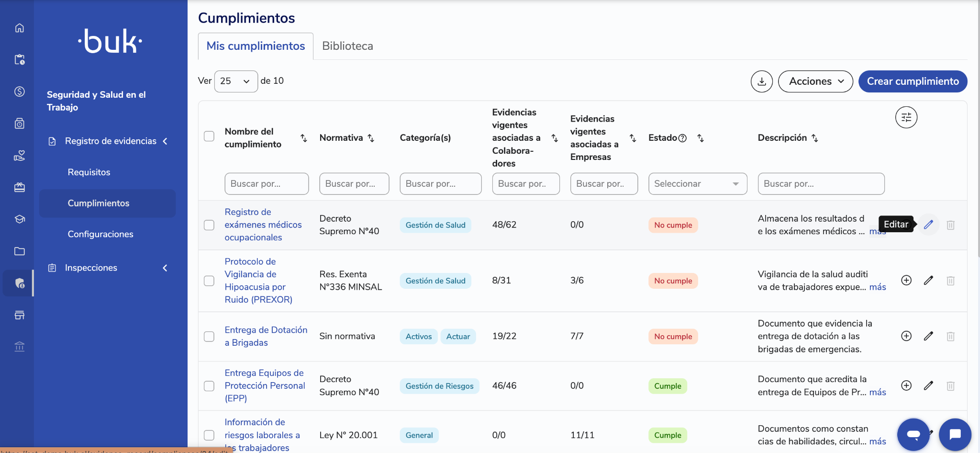Click the Normativa search field
Image resolution: width=980 pixels, height=453 pixels.
pyautogui.click(x=354, y=184)
